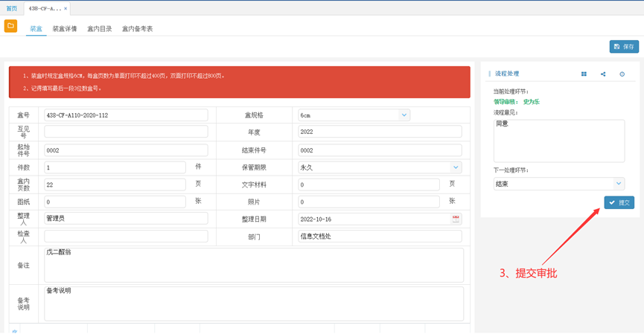Open the calendar picker for 整理日期
This screenshot has width=644, height=334.
[456, 219]
